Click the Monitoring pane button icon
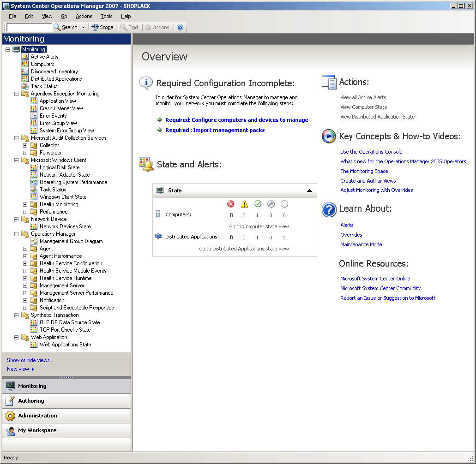 click(10, 386)
